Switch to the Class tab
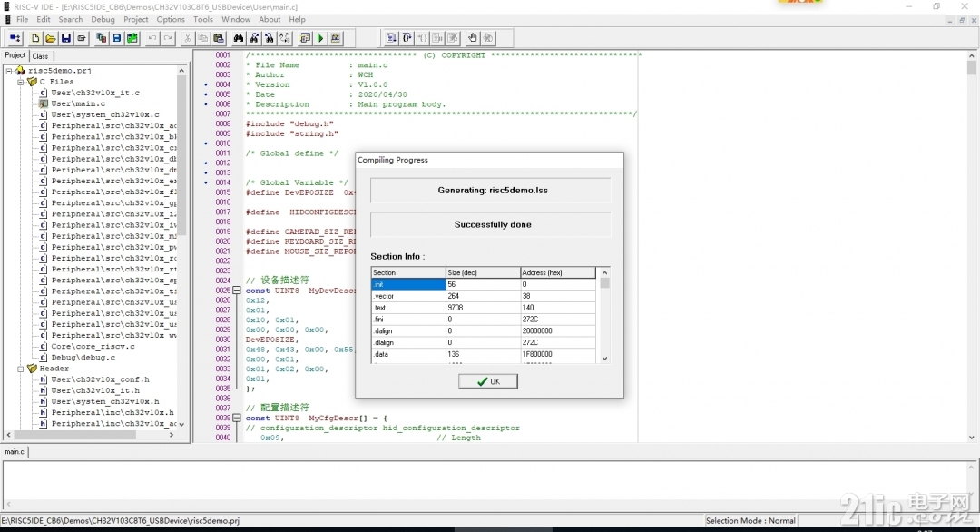Screen dimensions: 980x532 40,56
